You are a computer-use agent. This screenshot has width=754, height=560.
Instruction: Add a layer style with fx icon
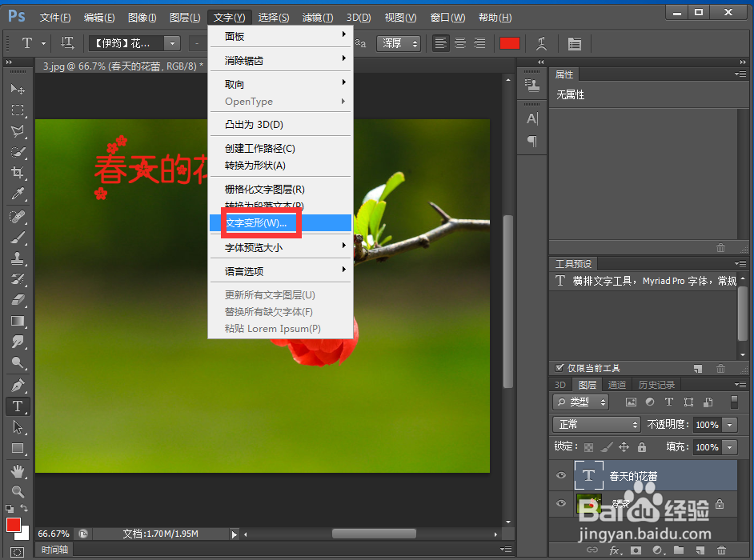click(x=614, y=550)
